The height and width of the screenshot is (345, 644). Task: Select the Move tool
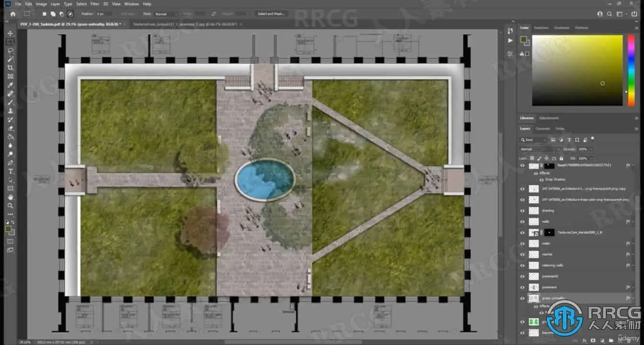pyautogui.click(x=11, y=34)
